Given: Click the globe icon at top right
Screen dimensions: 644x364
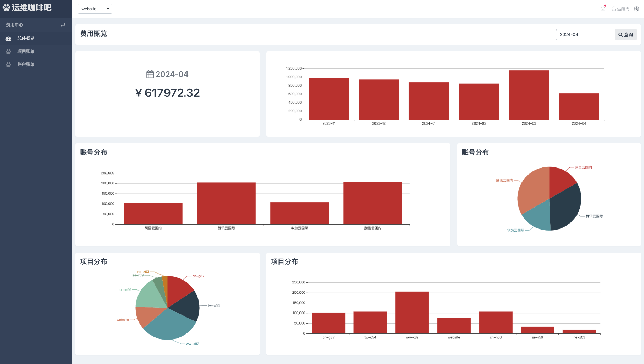Looking at the screenshot, I should coord(636,9).
